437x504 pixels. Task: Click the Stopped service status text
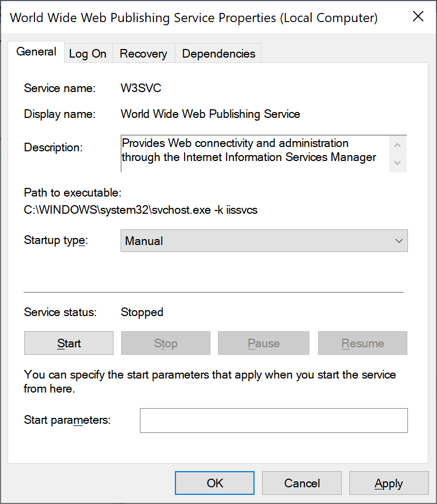(x=142, y=312)
